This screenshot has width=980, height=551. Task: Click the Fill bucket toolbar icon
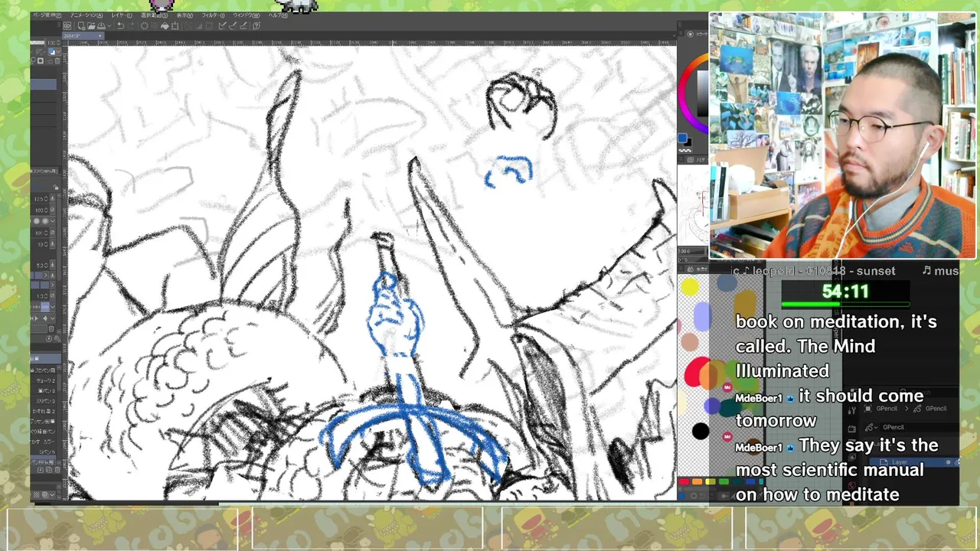tap(165, 26)
